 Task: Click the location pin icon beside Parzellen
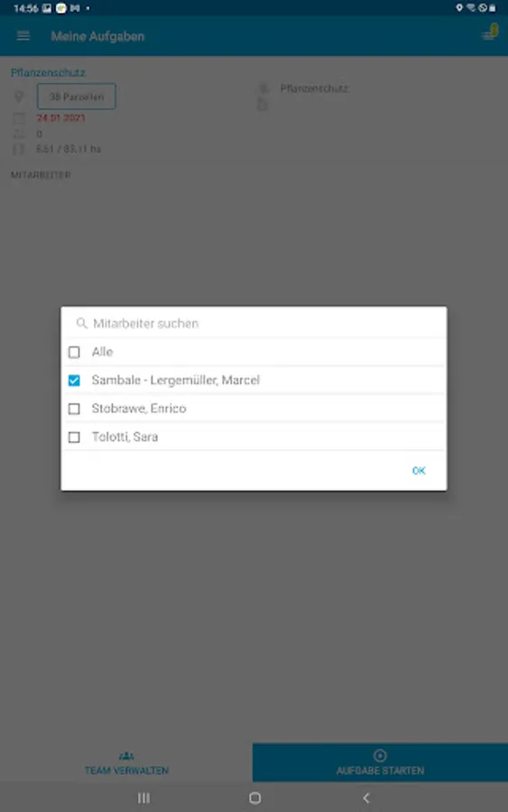19,97
